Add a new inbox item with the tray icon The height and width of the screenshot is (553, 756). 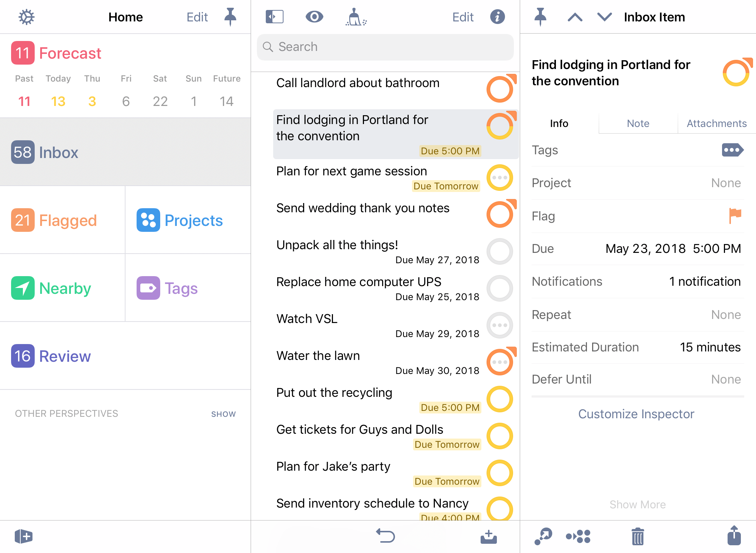click(489, 537)
